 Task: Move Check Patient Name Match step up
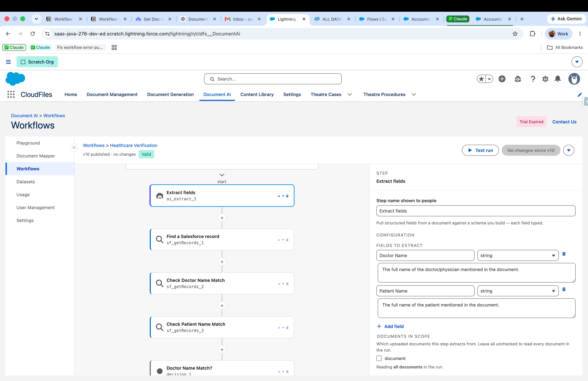click(x=279, y=328)
